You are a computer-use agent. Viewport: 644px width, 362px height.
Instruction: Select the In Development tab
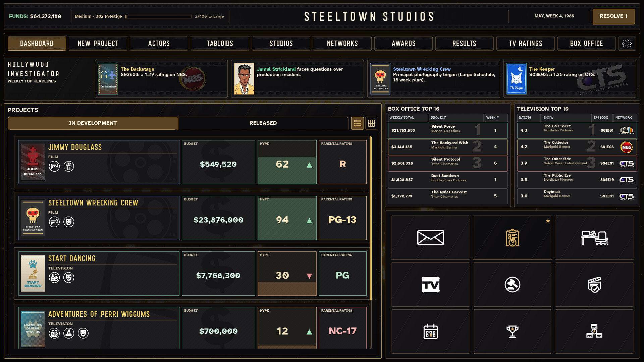(93, 123)
